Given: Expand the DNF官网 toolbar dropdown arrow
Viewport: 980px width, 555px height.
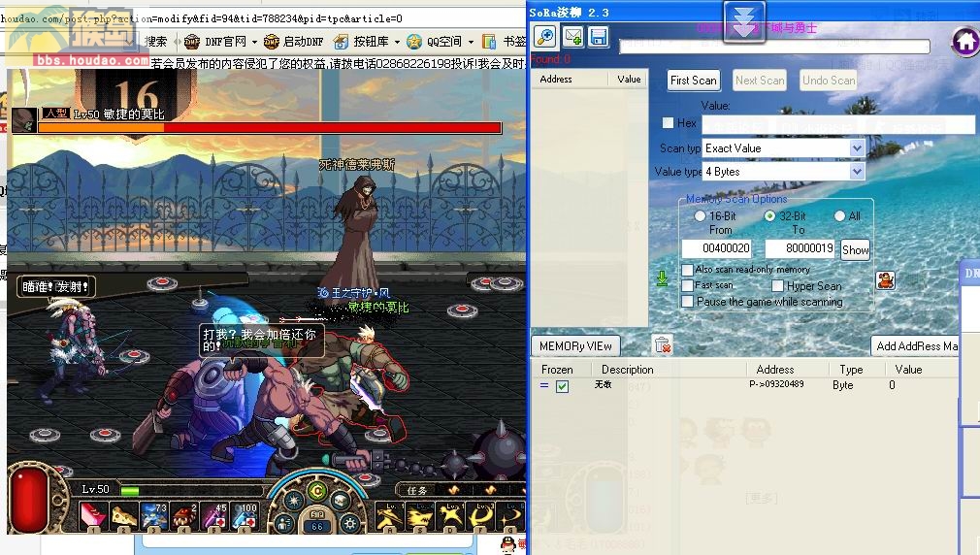Looking at the screenshot, I should (x=254, y=43).
